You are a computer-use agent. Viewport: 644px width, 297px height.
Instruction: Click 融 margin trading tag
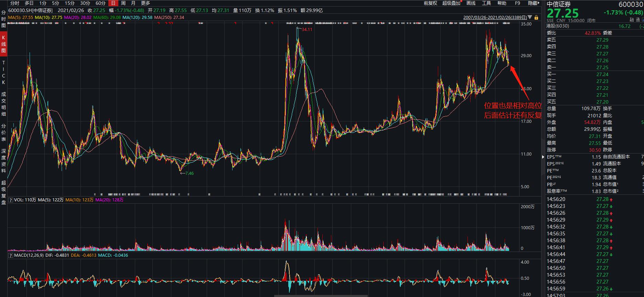(x=632, y=20)
